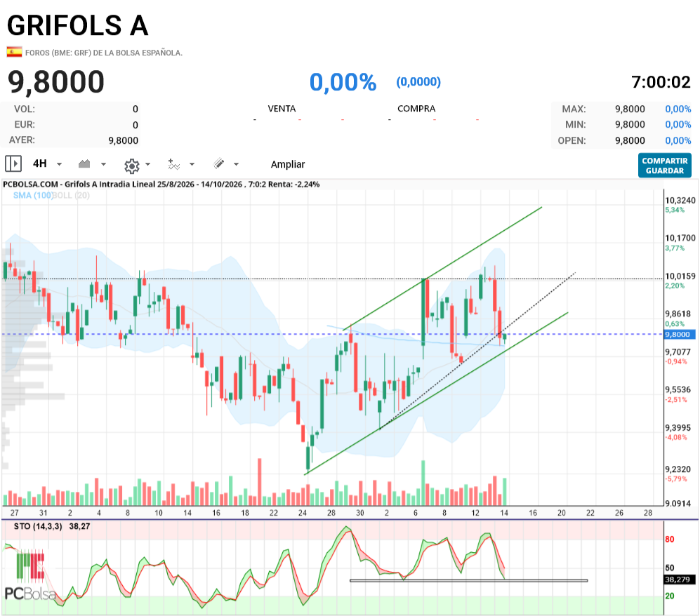Select the area chart type icon
This screenshot has width=700, height=616.
84,163
